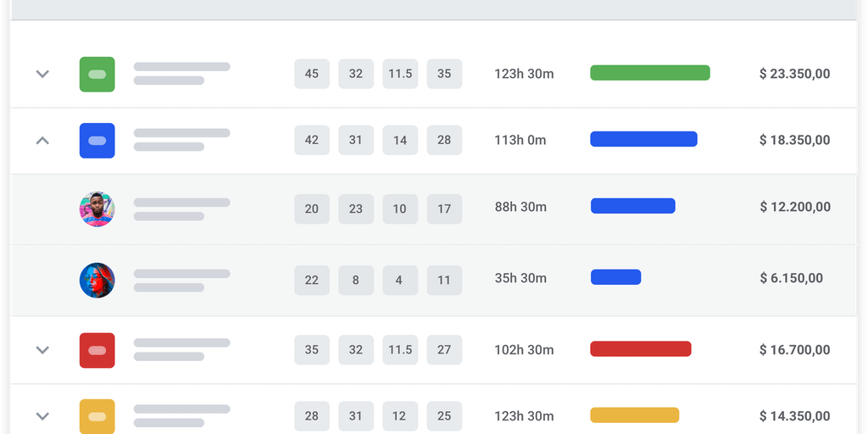Click the green progress bar
868x434 pixels.
(649, 73)
